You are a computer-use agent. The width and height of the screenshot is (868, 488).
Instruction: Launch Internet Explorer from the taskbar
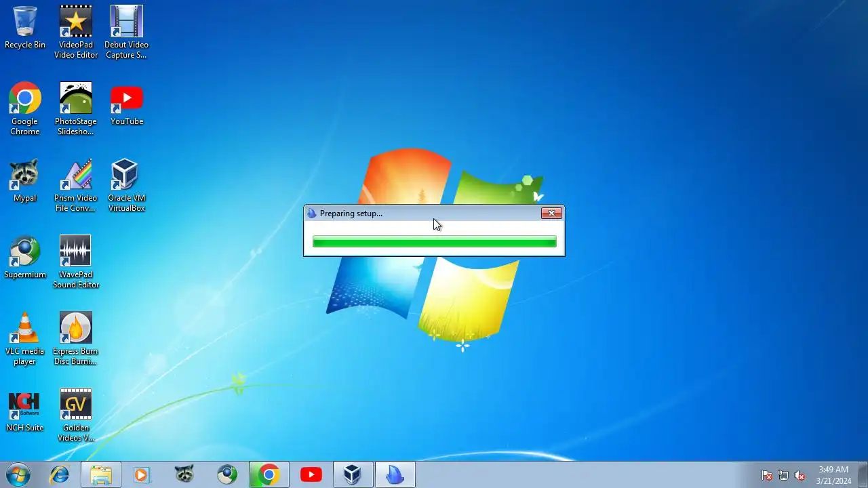tap(60, 475)
